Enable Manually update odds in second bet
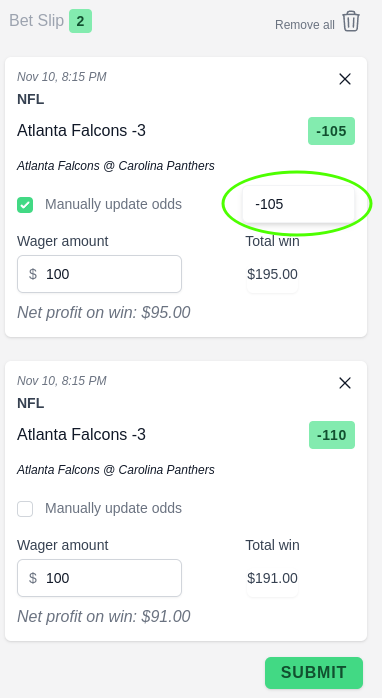This screenshot has height=698, width=382. coord(25,509)
